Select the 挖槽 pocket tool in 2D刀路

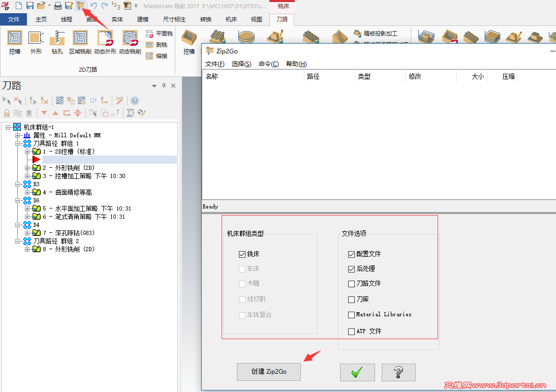[15, 42]
